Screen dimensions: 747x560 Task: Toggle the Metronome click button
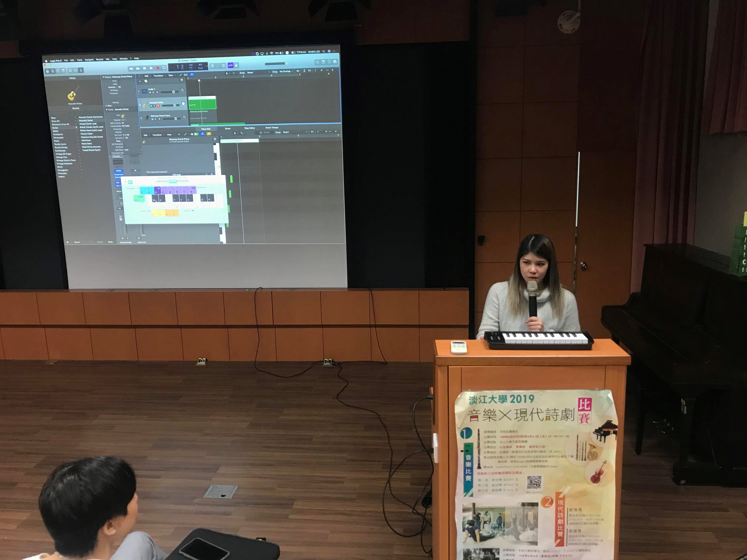point(236,65)
